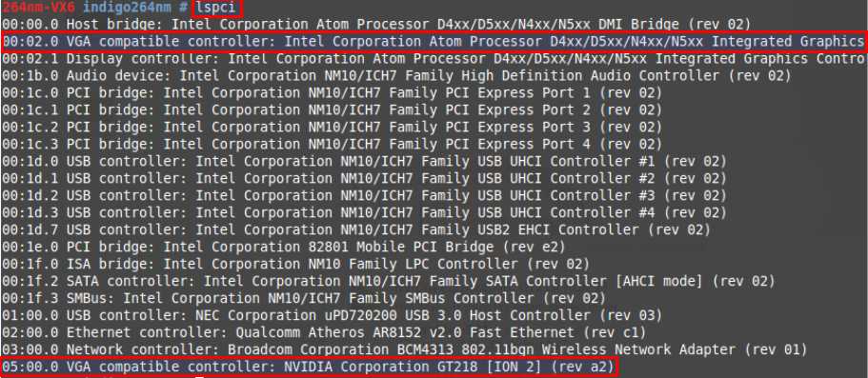Click the 00:02.0 Intel VGA controller line

433,42
